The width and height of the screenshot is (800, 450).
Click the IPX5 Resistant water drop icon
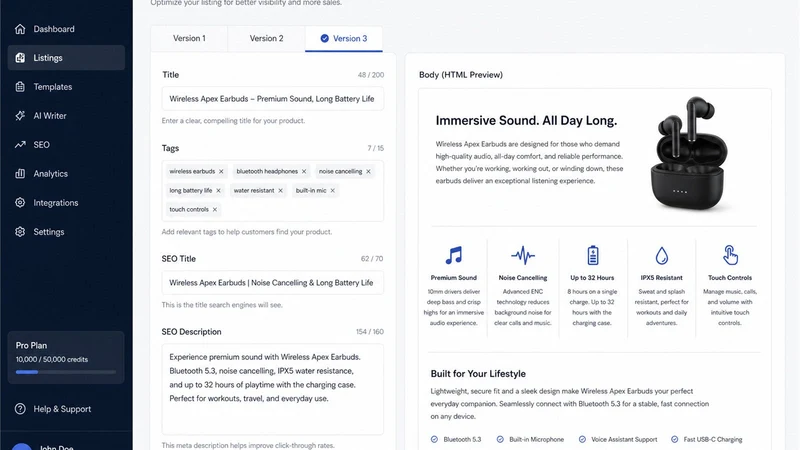[662, 256]
